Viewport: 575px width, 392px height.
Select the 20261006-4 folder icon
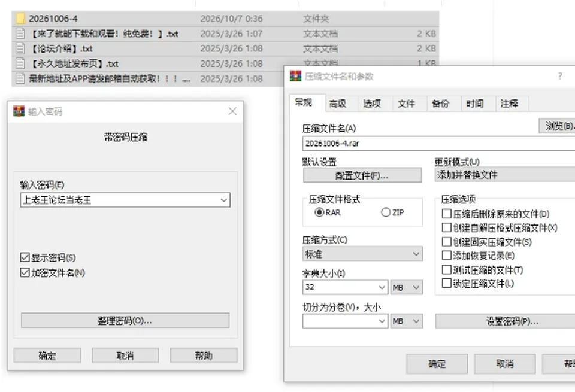20,19
